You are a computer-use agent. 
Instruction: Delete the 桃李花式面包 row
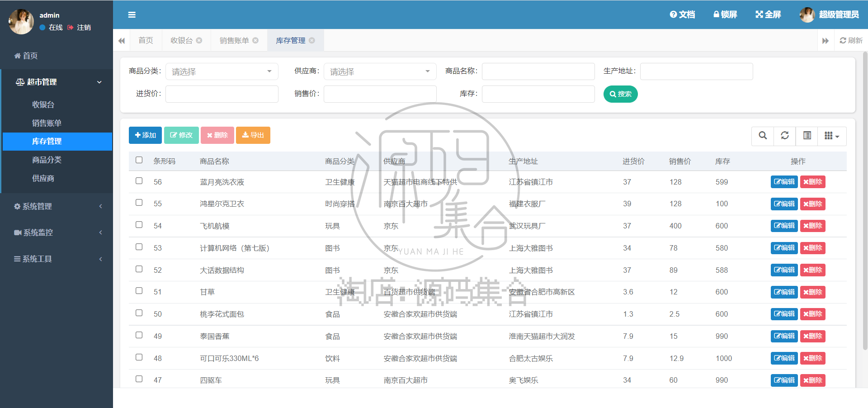pyautogui.click(x=813, y=314)
